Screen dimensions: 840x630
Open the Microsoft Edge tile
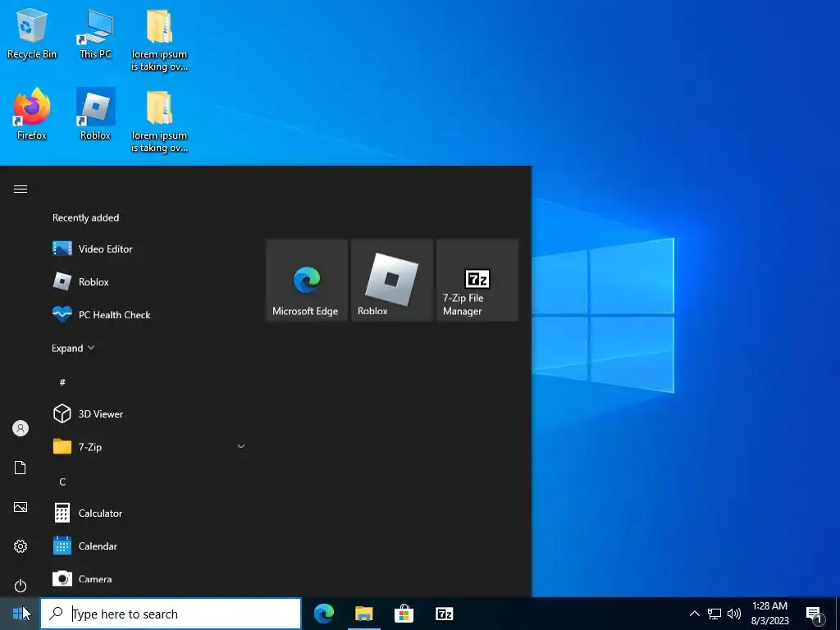(x=307, y=281)
